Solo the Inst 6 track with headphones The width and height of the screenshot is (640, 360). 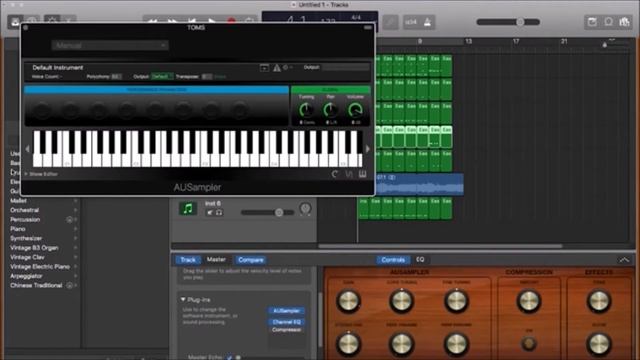coord(219,212)
